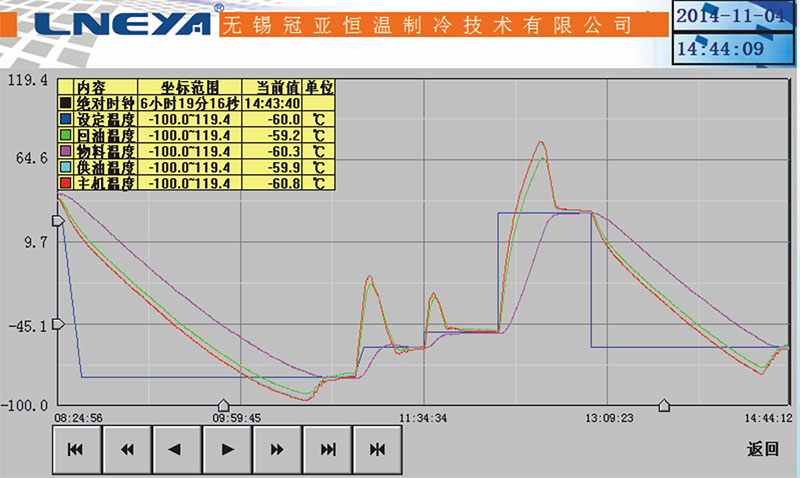
Task: Select the red 主机温度 legend swatch
Action: (x=66, y=184)
